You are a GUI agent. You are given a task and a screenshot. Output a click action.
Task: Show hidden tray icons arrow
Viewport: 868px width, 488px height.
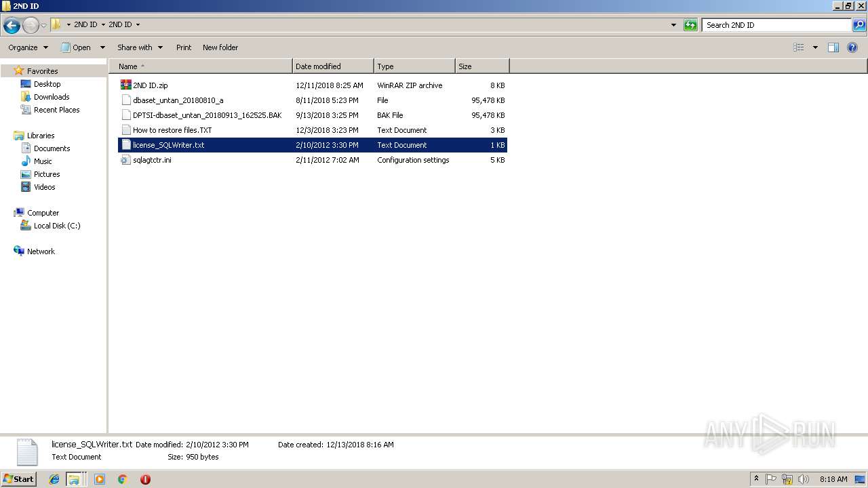(756, 479)
